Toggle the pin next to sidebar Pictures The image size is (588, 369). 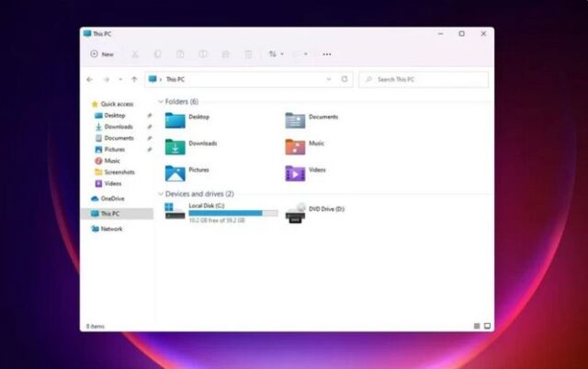[x=150, y=150]
